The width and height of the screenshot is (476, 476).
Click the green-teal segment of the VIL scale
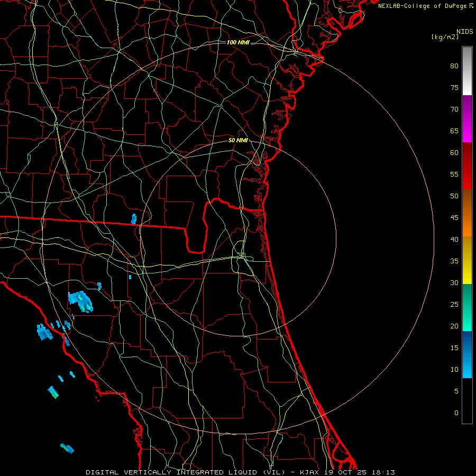[x=467, y=307]
